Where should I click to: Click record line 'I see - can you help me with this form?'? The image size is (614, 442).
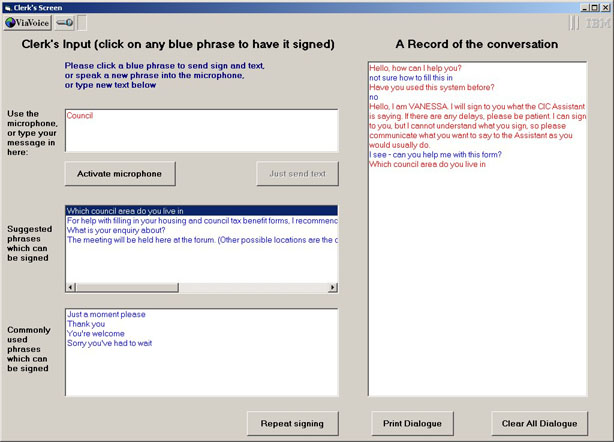pos(435,155)
